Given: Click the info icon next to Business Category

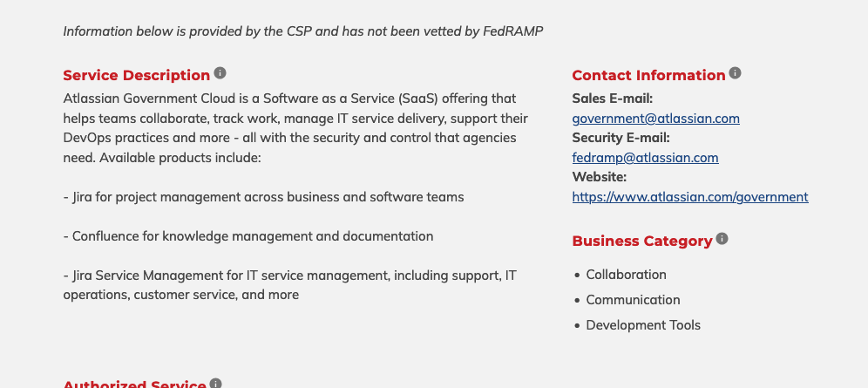Looking at the screenshot, I should coord(722,239).
